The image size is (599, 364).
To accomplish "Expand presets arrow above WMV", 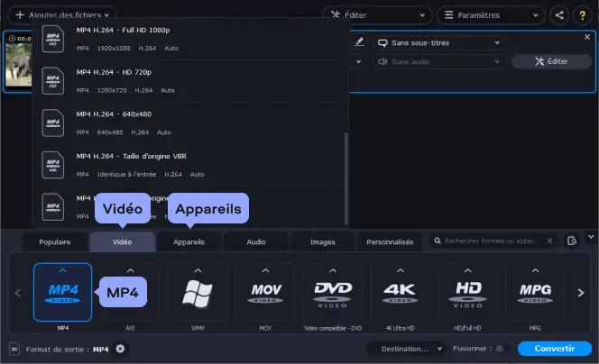I will (x=198, y=270).
